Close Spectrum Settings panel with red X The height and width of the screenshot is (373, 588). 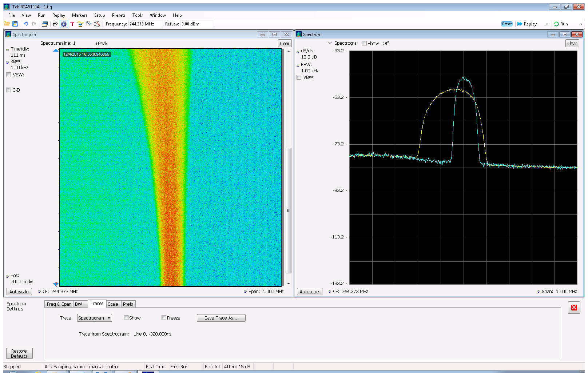[574, 308]
